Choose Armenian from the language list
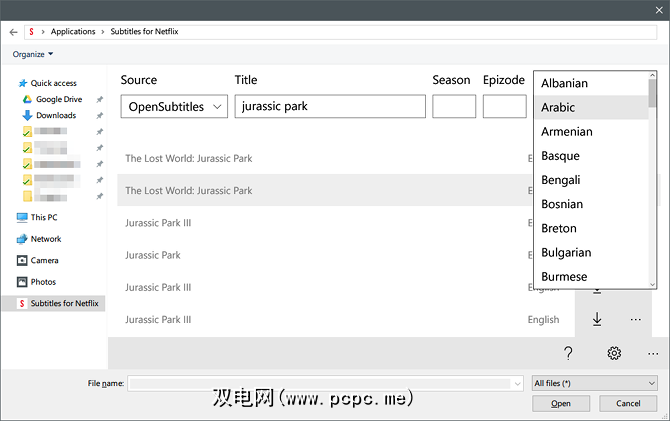Image resolution: width=670 pixels, height=421 pixels. (591, 132)
